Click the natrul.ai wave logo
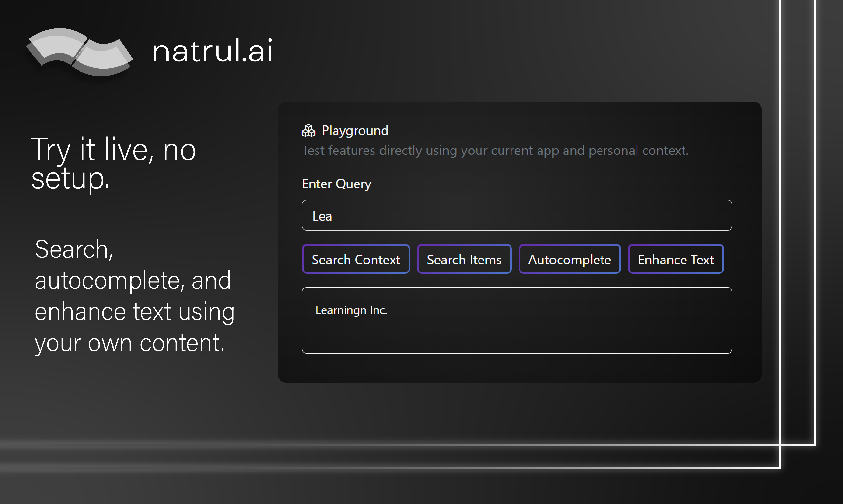 coord(80,52)
